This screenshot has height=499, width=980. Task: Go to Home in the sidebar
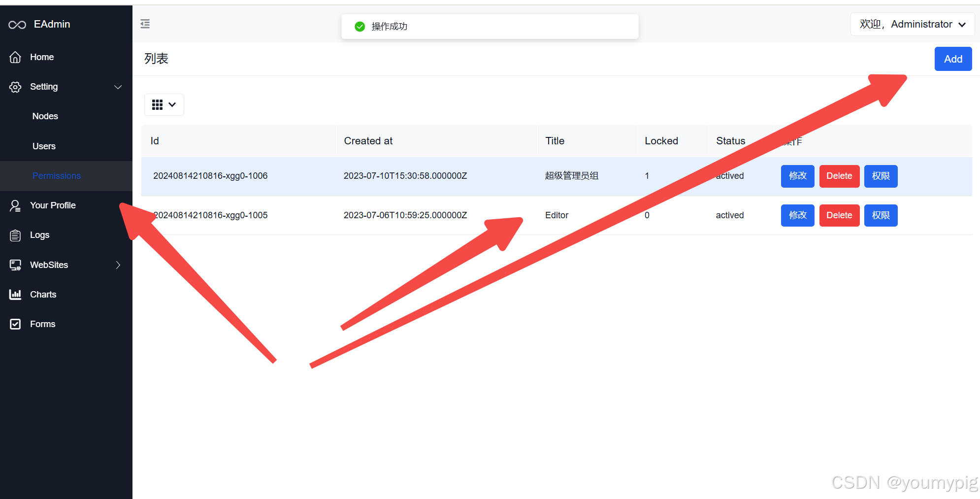[66, 57]
